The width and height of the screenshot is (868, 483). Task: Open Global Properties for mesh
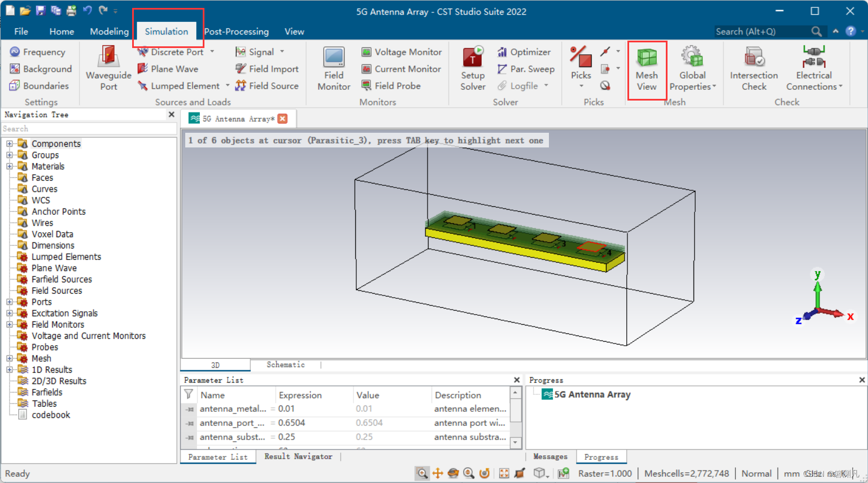[x=692, y=68]
